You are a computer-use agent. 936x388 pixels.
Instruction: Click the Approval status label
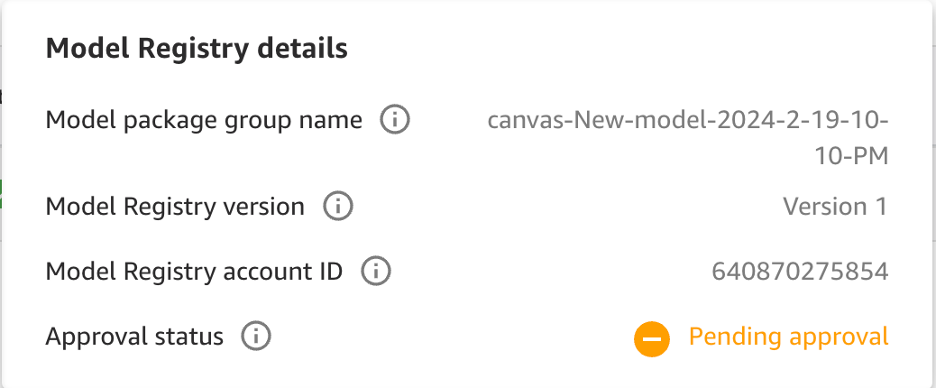tap(134, 337)
